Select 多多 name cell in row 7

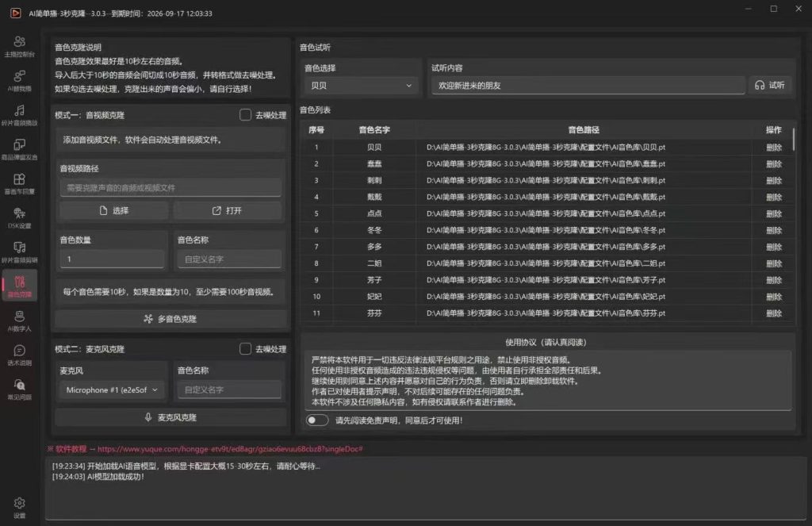pos(374,247)
